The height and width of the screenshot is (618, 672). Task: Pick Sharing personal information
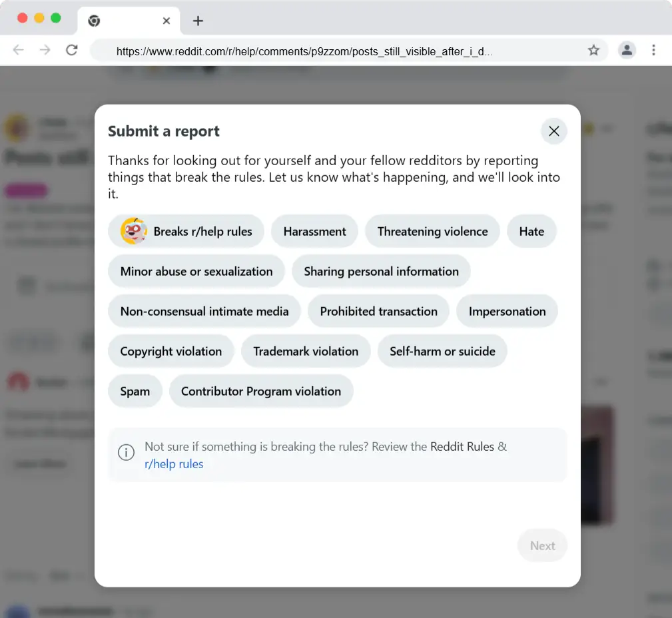pyautogui.click(x=381, y=272)
